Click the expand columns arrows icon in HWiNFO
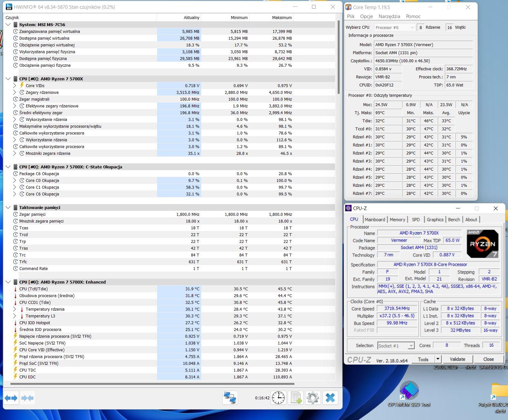508x420 pixels. coord(11,398)
